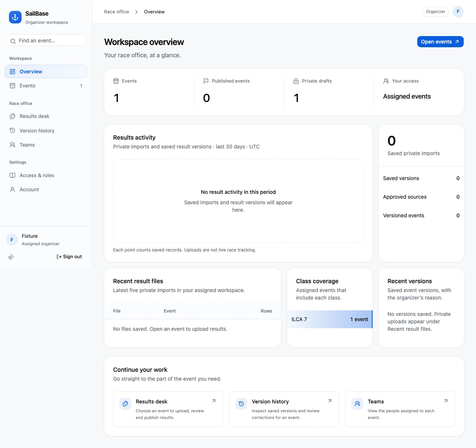This screenshot has width=476, height=448.
Task: Click the Race office breadcrumb
Action: (117, 12)
